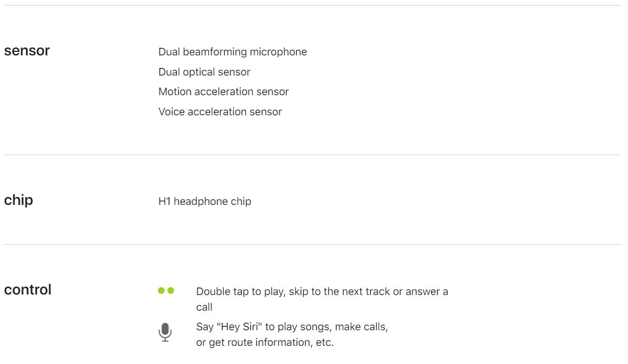628x364 pixels.
Task: Click the 'Double tap to play' phrase
Action: click(240, 292)
